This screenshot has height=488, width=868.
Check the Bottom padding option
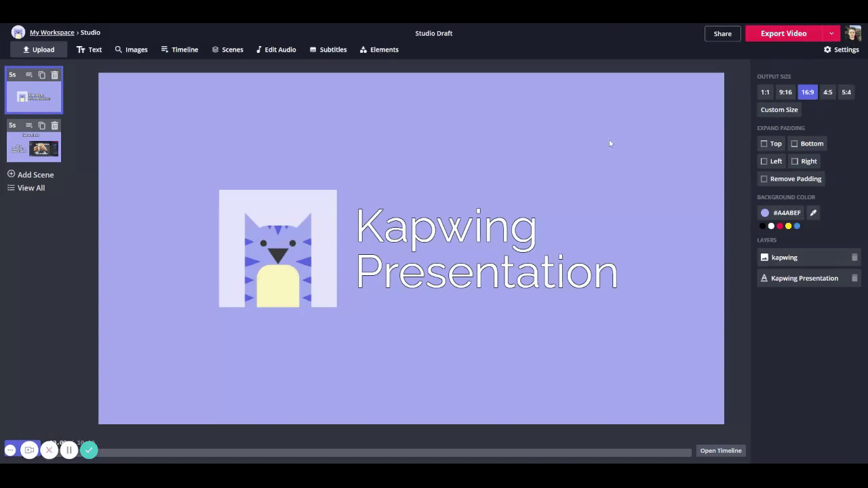coord(795,144)
